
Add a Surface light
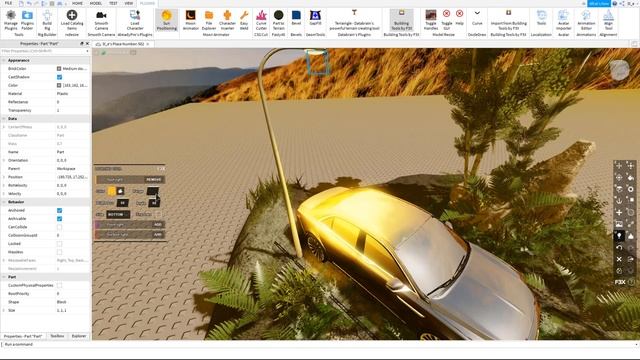click(x=158, y=235)
